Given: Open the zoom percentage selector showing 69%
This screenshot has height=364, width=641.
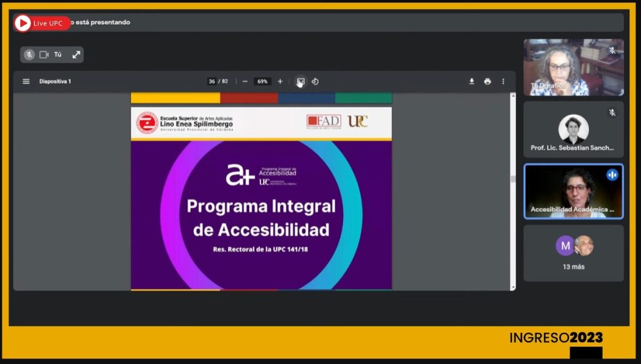Looking at the screenshot, I should (262, 81).
